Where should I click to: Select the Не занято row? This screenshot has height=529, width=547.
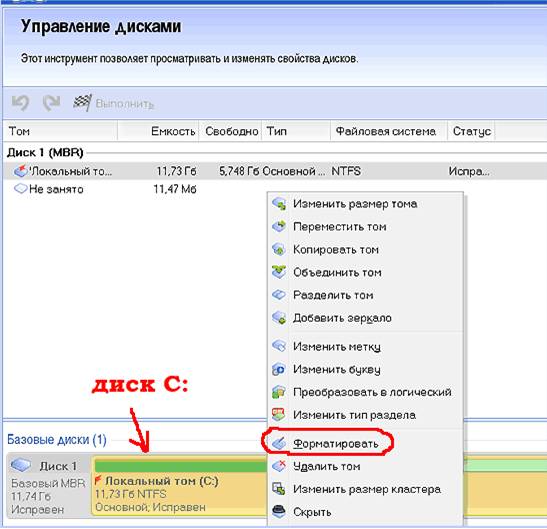[x=275, y=189]
